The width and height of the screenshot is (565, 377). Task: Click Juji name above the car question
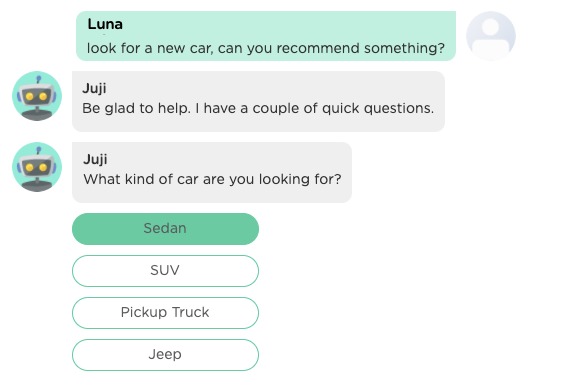click(x=95, y=159)
